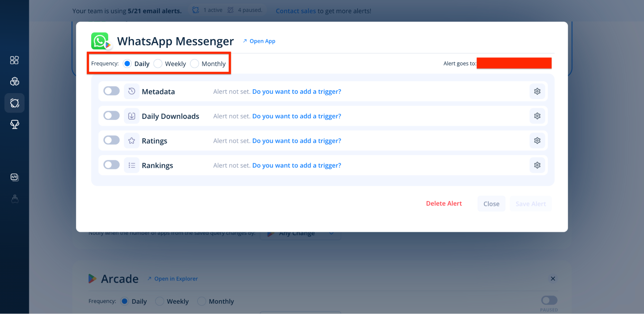The image size is (644, 314).
Task: Open the trophy icon in the sidebar
Action: pos(14,124)
